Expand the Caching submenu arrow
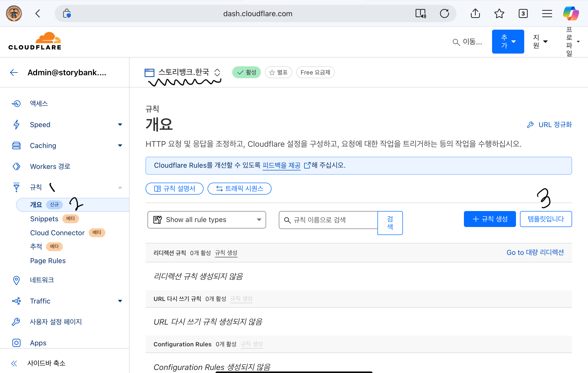The width and height of the screenshot is (588, 373). point(120,146)
